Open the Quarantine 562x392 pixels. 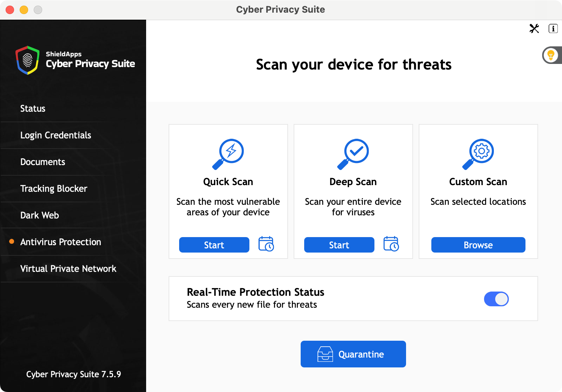(x=353, y=354)
